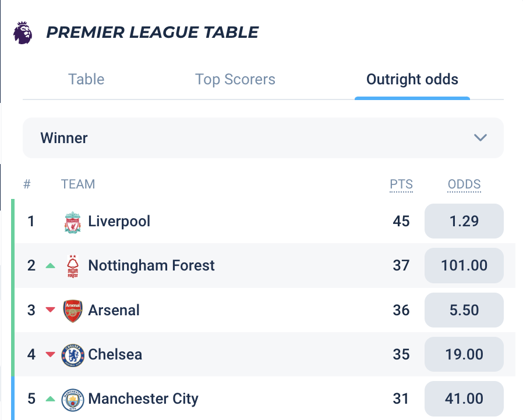Image resolution: width=523 pixels, height=420 pixels.
Task: Click the Arsenal club crest
Action: click(73, 311)
